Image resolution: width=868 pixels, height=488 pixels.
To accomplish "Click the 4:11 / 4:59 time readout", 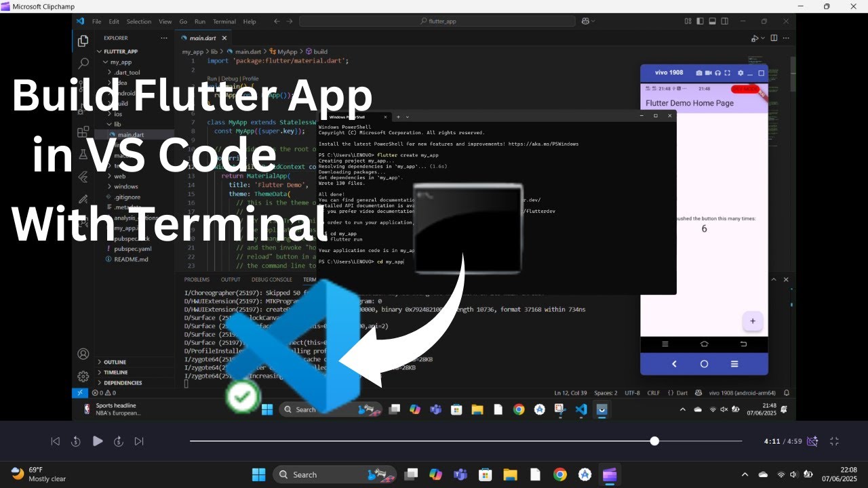I will tap(783, 441).
